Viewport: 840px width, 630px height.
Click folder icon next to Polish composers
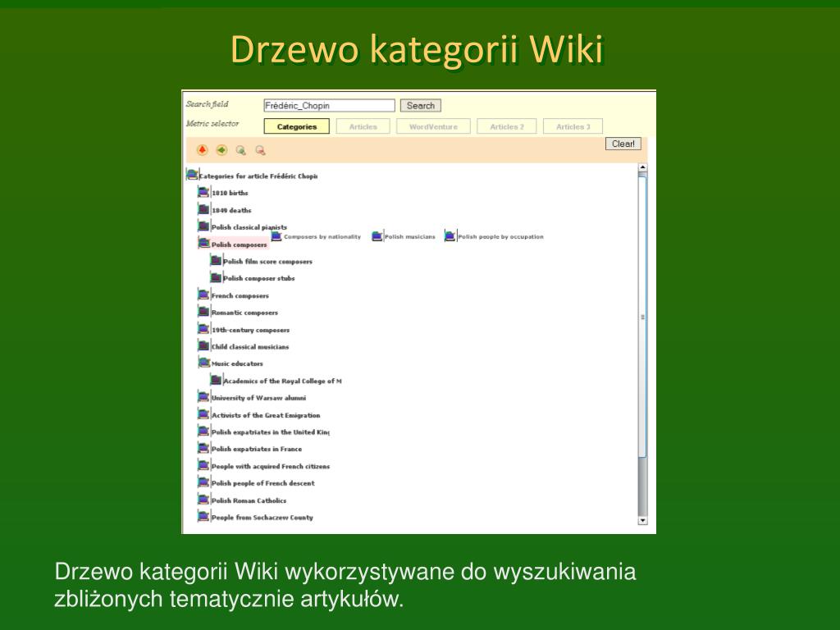pos(203,243)
